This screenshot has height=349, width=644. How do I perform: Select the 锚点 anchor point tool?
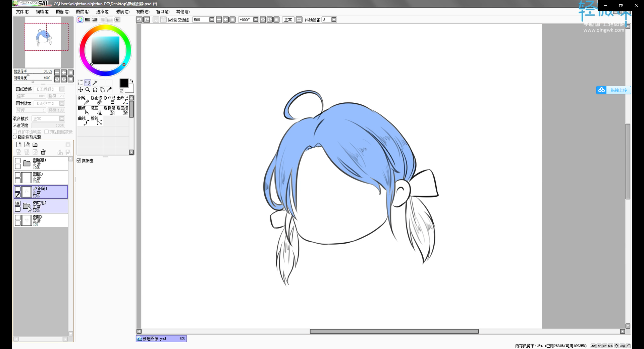coord(84,110)
